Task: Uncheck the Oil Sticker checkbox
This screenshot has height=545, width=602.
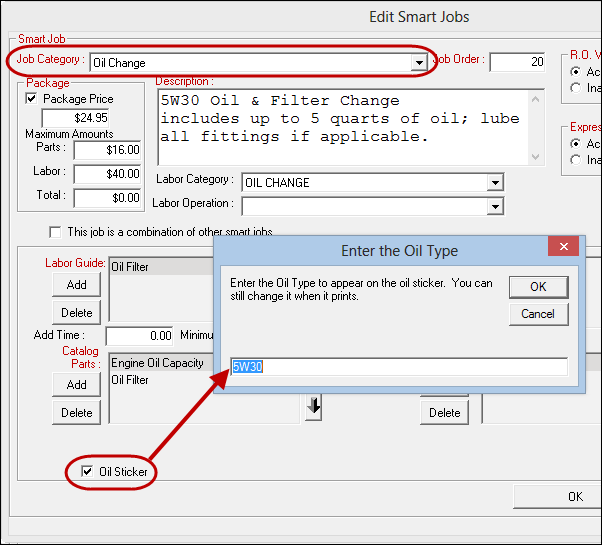Action: 86,471
